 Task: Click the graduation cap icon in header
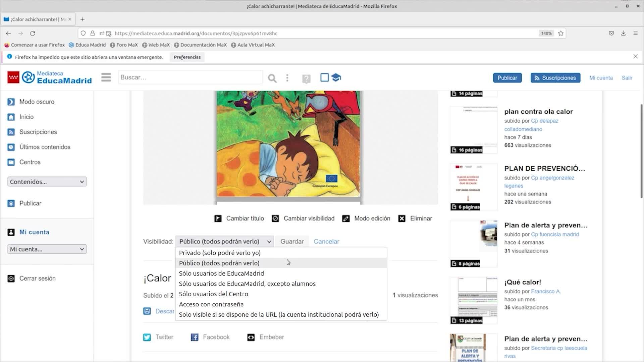336,77
